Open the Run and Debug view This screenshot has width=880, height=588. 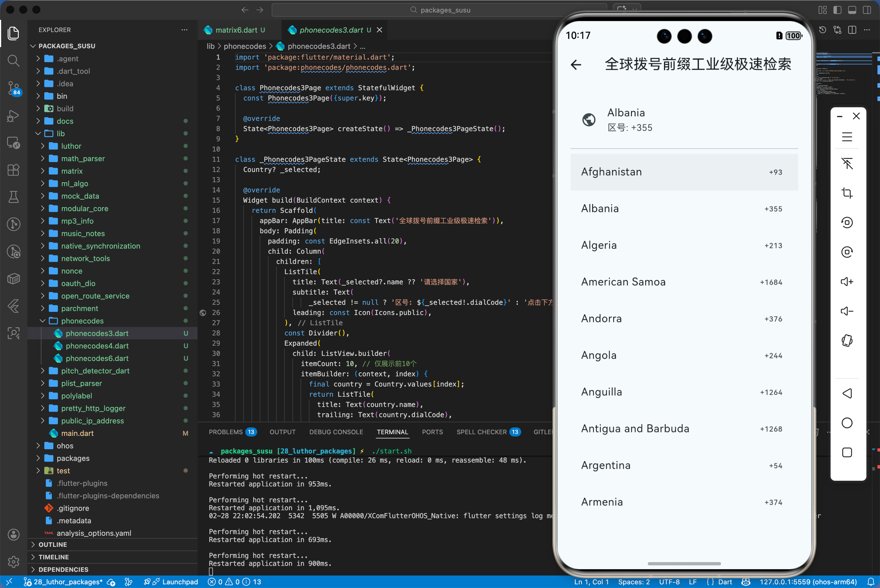14,115
